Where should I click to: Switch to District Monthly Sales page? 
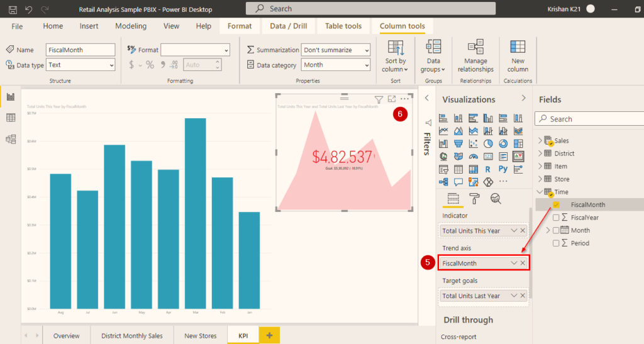click(x=132, y=336)
